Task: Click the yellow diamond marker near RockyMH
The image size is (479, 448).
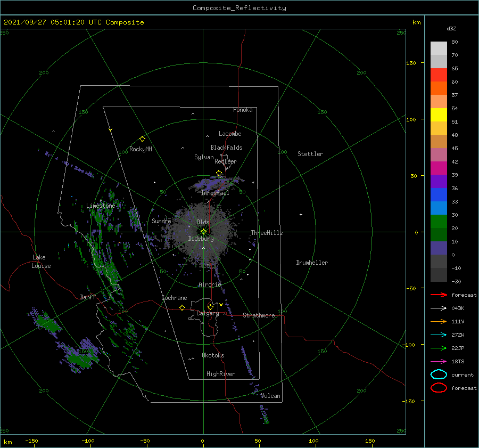Action: (142, 139)
